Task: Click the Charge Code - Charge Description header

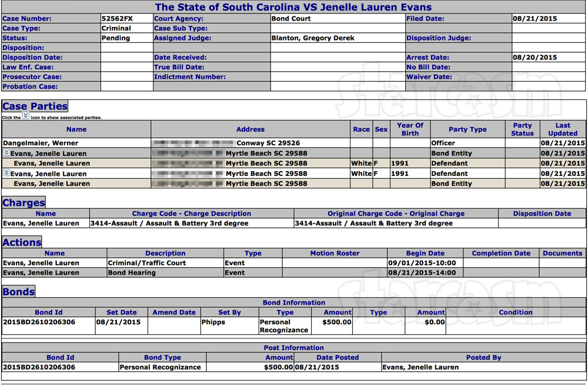Action: (x=192, y=214)
